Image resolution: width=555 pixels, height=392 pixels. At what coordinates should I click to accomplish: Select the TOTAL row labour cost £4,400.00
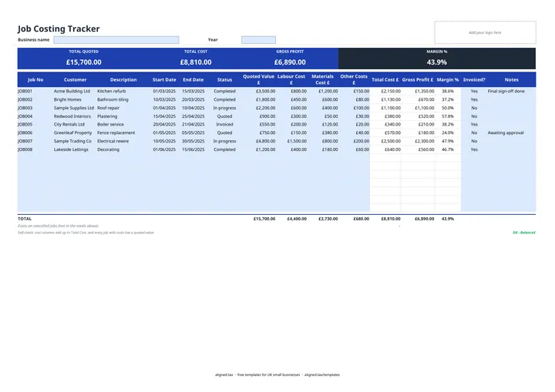pos(297,219)
